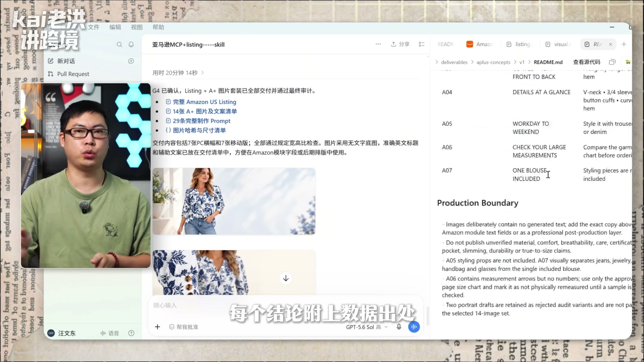Open the first blouse model image thumbnail
644x362 pixels.
[x=234, y=201]
